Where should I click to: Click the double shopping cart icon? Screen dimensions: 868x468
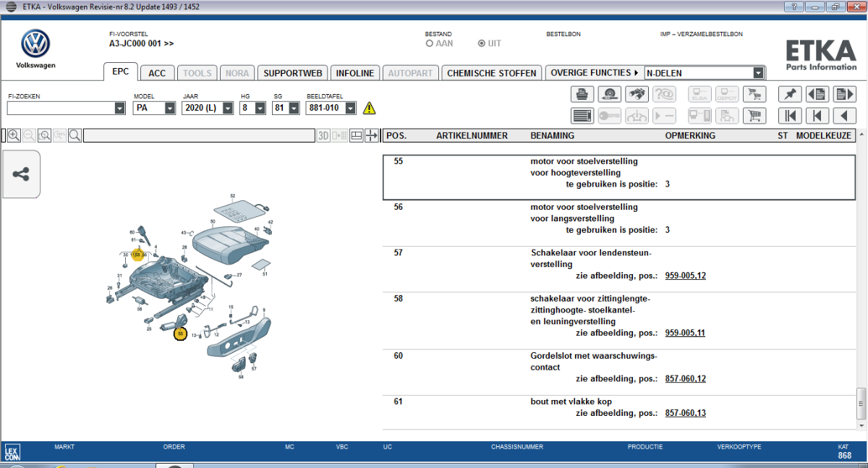coord(754,94)
